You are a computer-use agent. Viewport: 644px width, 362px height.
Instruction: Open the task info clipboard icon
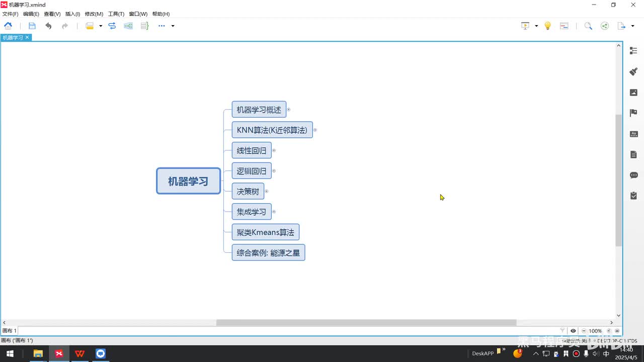pos(633,196)
